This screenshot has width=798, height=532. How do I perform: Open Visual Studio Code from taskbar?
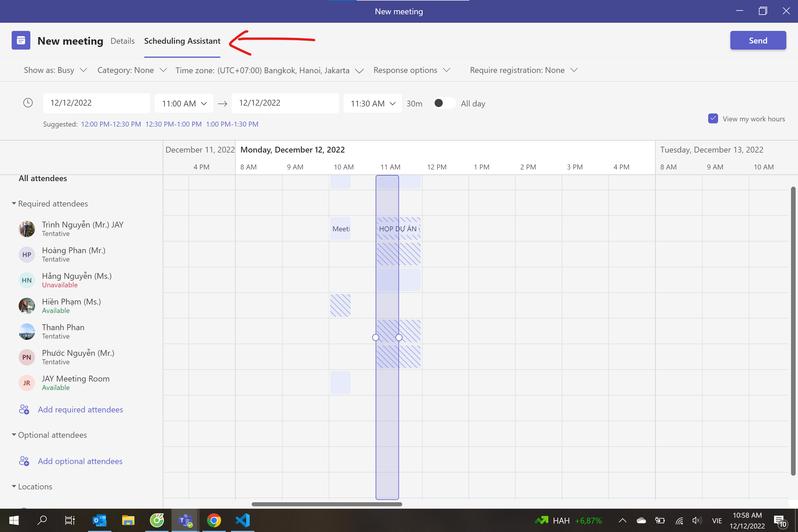(x=243, y=520)
